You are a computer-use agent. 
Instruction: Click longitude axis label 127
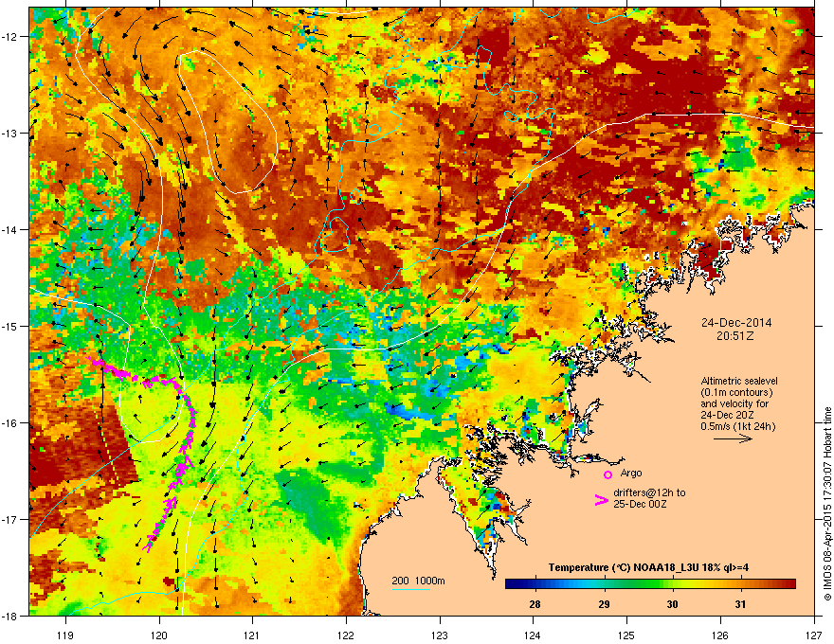814,635
